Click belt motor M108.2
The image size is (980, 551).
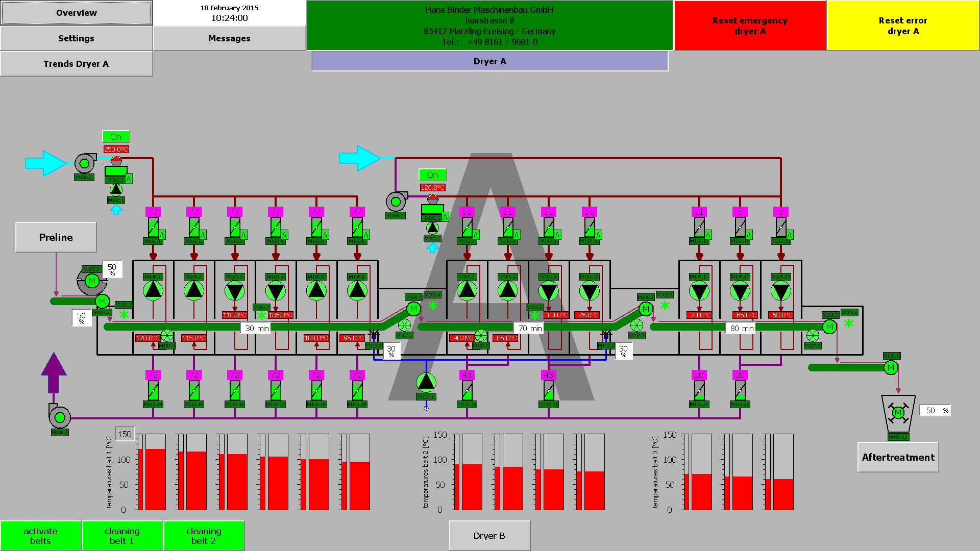(646, 309)
